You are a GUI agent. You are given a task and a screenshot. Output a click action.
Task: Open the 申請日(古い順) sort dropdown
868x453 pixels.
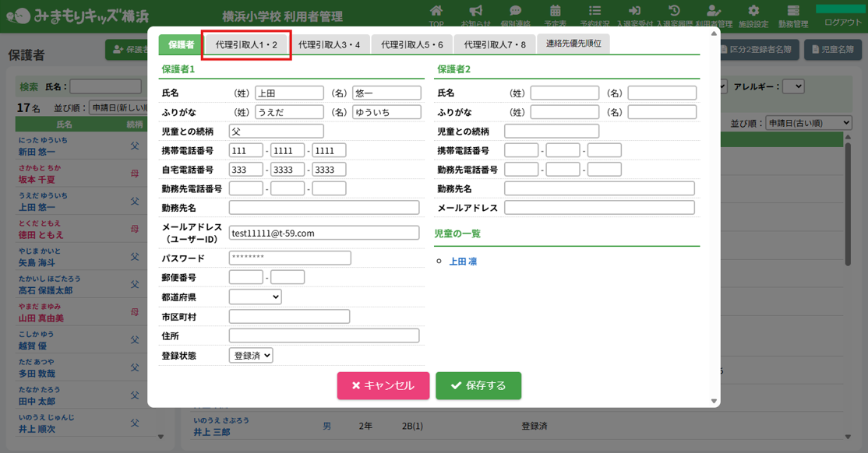808,123
